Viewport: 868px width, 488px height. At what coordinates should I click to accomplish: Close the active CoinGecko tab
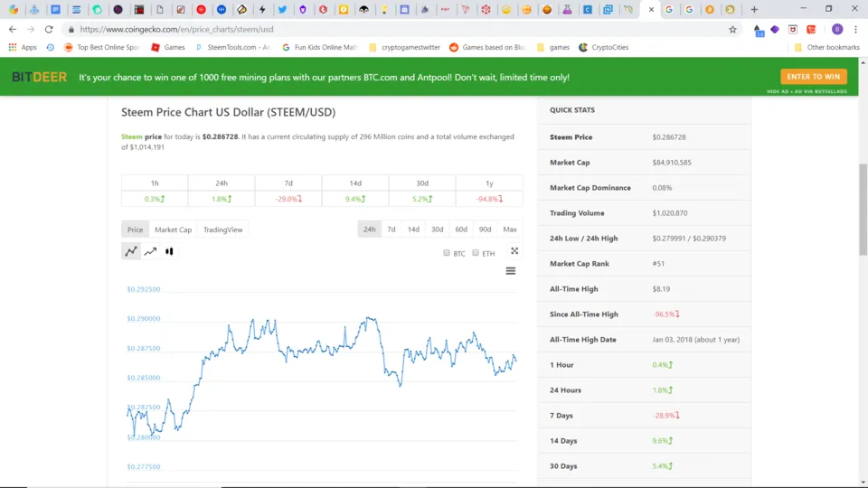click(651, 9)
